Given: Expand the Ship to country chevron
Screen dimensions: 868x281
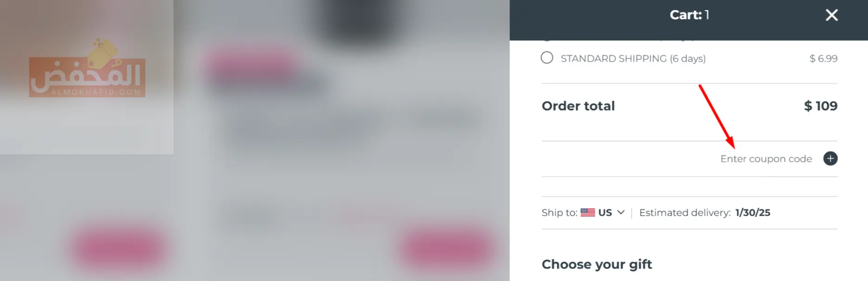Looking at the screenshot, I should pos(621,212).
